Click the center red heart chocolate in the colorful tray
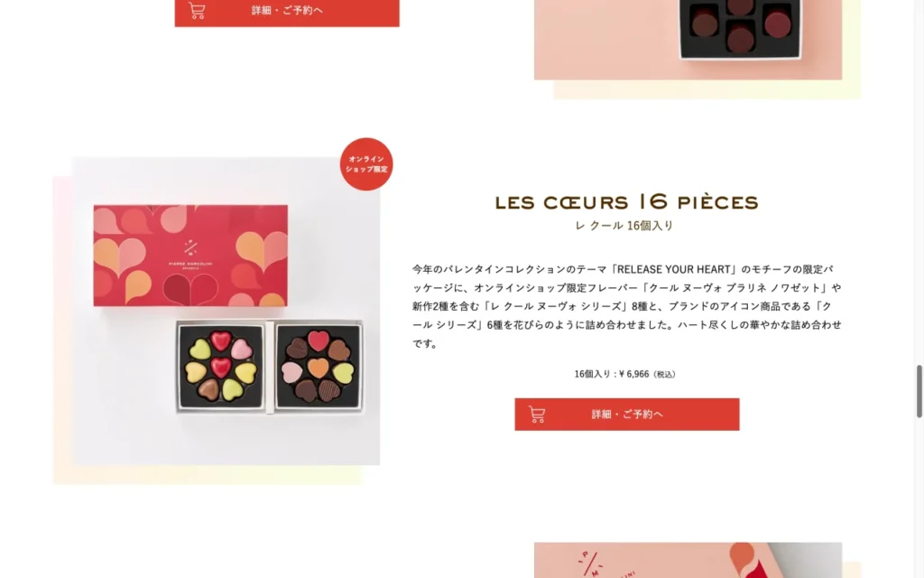Viewport: 924px width, 578px height. 221,367
